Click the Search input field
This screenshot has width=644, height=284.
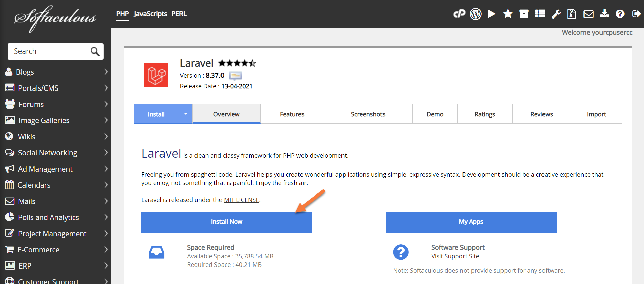[50, 51]
